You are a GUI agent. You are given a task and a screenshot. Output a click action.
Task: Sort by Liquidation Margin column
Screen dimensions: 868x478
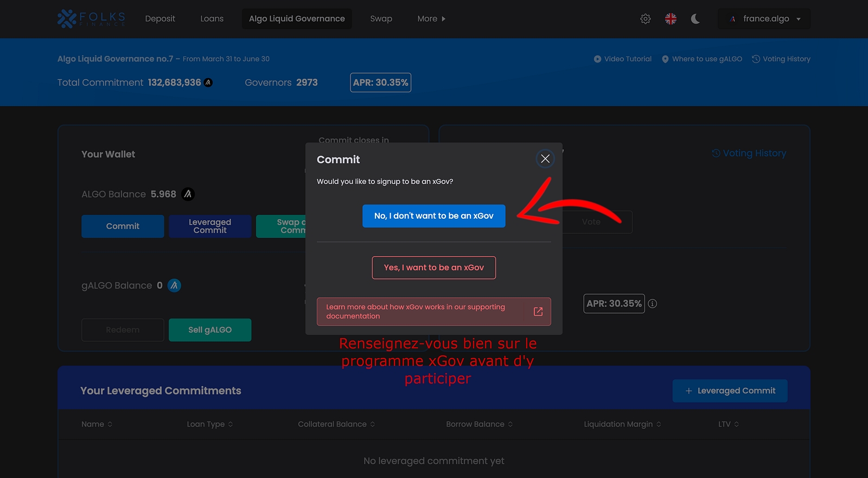click(622, 424)
